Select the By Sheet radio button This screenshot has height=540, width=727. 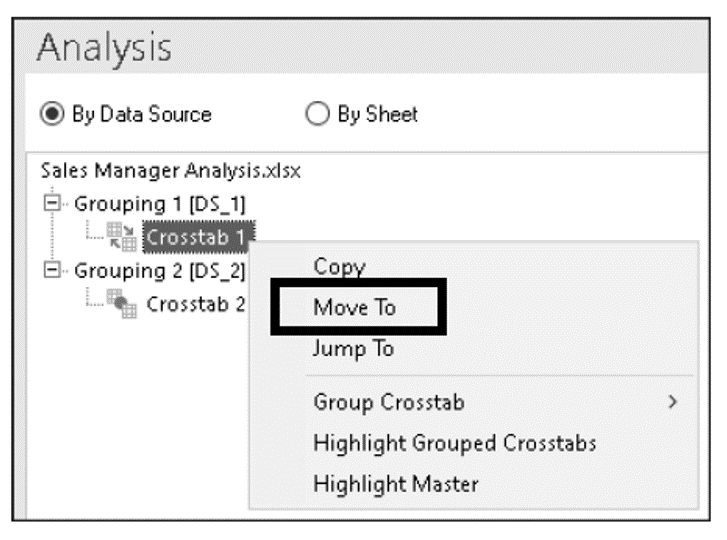coord(317,114)
